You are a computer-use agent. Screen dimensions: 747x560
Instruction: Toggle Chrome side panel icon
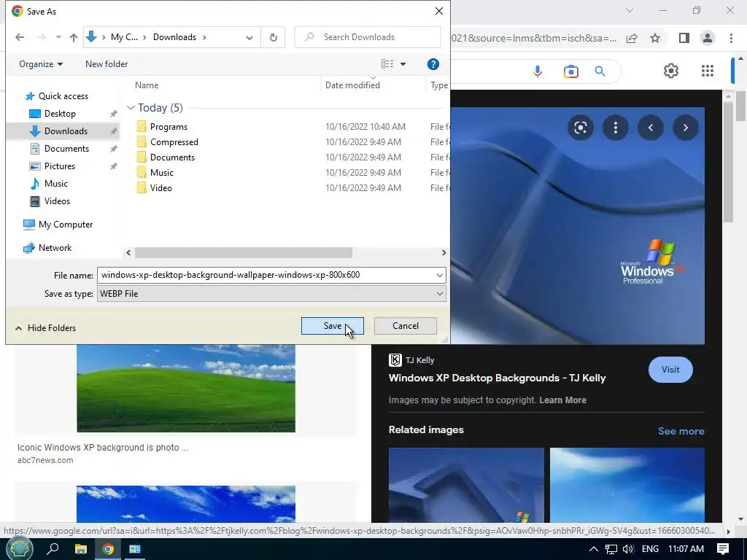[684, 38]
